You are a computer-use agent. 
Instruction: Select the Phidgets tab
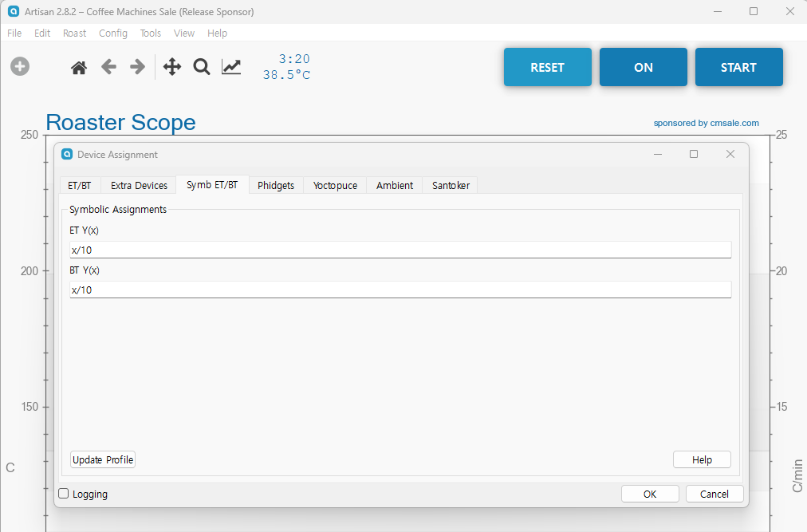coord(276,185)
